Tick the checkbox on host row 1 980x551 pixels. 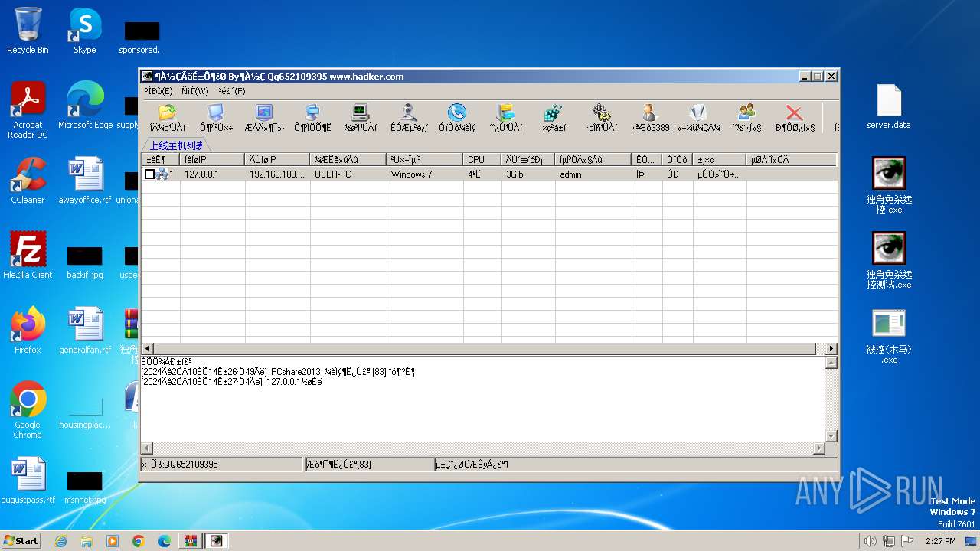[149, 174]
